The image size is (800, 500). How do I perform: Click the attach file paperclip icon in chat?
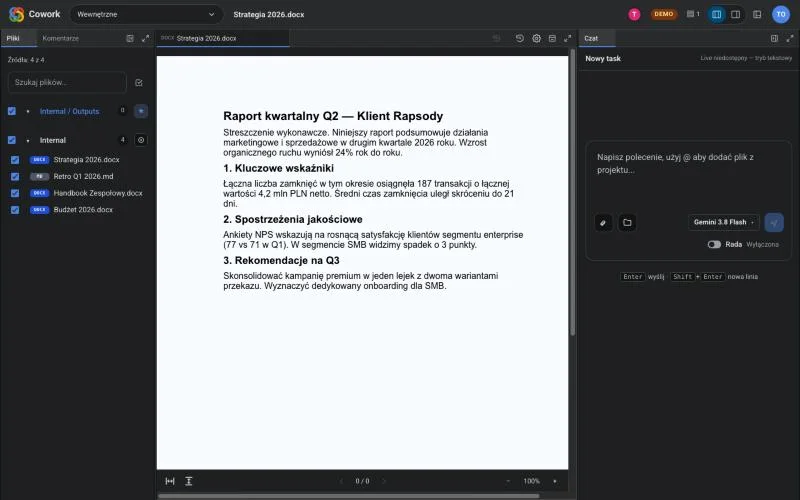[603, 222]
